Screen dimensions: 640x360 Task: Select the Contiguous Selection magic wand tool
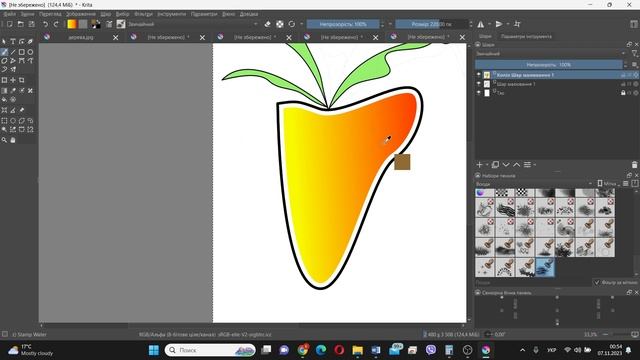tap(4, 129)
